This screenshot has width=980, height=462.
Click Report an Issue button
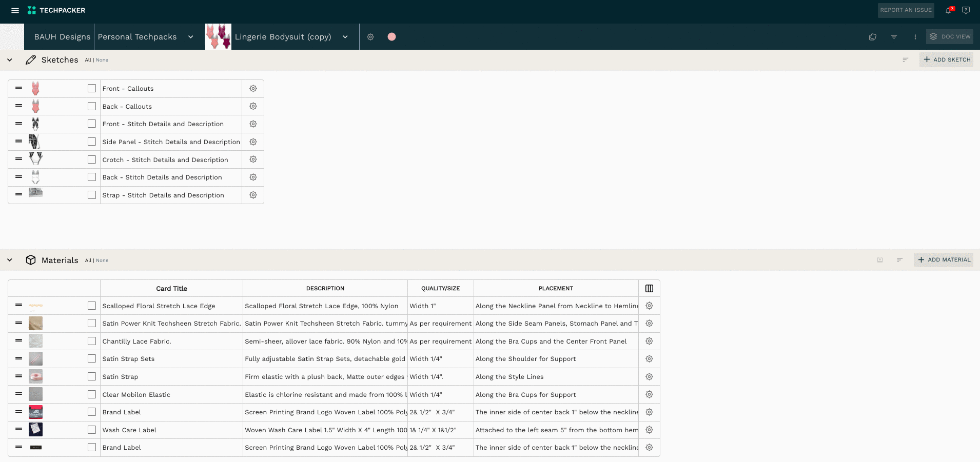coord(906,10)
